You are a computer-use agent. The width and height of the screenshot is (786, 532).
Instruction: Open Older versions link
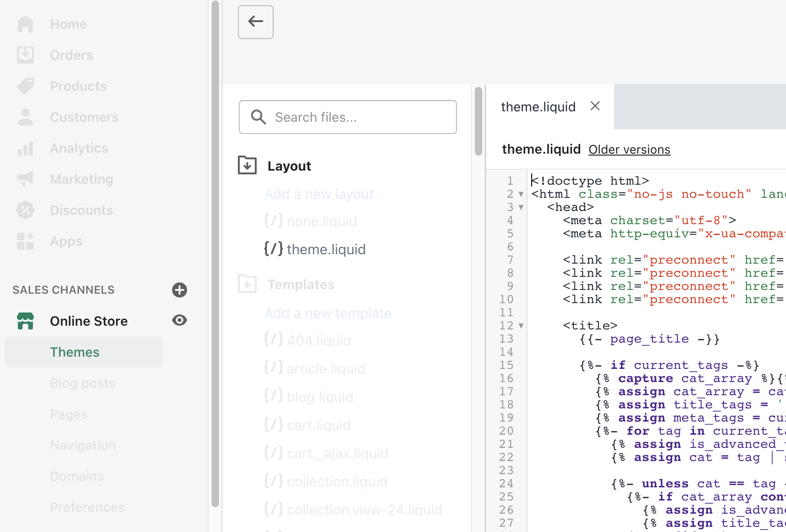tap(629, 149)
